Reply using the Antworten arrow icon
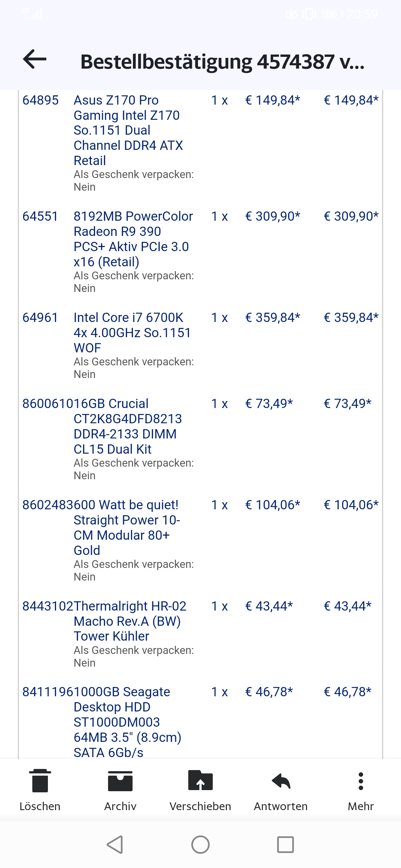 280,781
